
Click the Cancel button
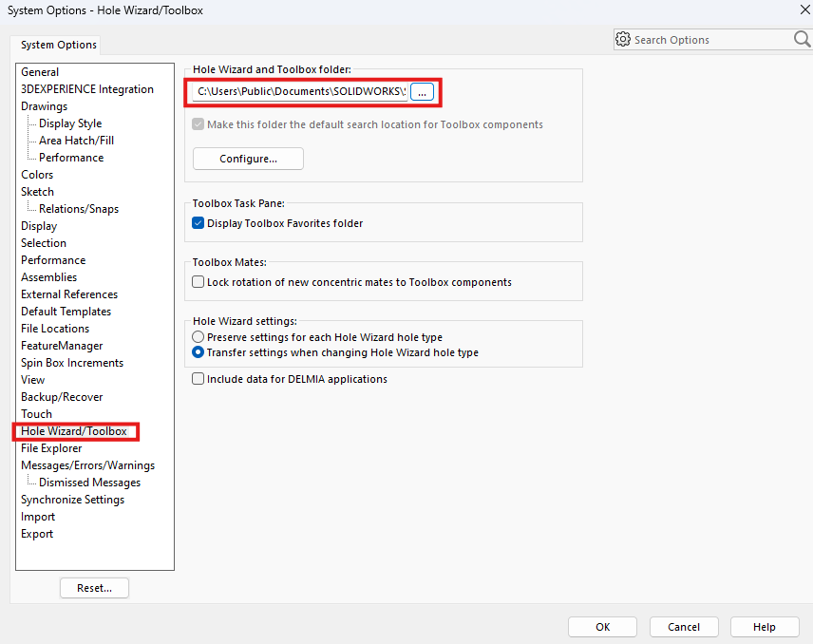[x=684, y=627]
